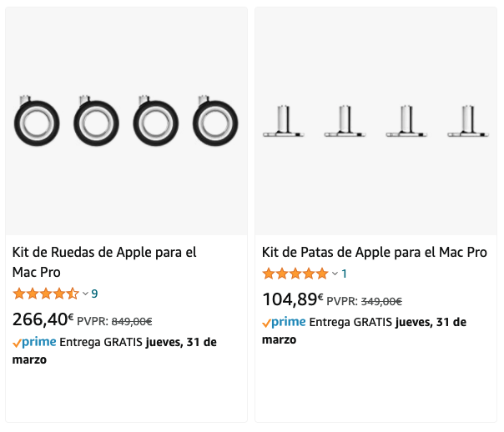Click the leftmost wheel in the Ruedas image
504x432 pixels.
[x=35, y=123]
